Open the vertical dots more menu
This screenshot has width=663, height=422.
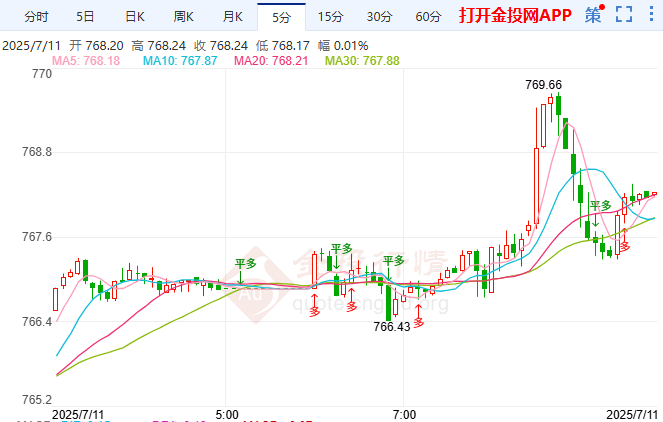click(651, 14)
